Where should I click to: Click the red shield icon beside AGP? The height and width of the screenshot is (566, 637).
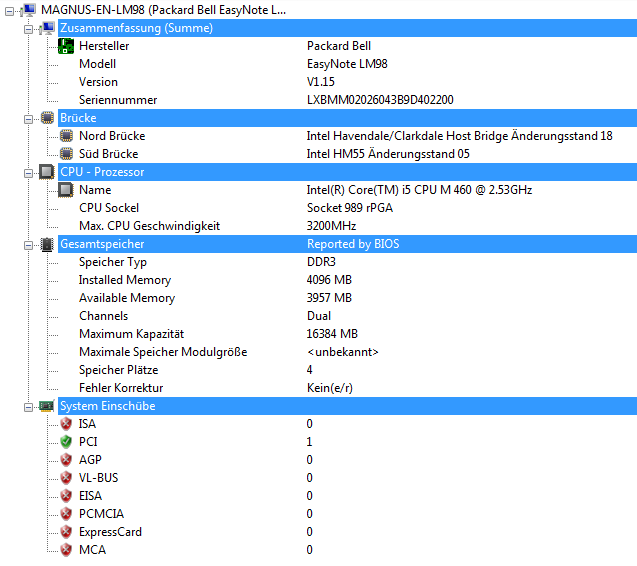click(66, 460)
